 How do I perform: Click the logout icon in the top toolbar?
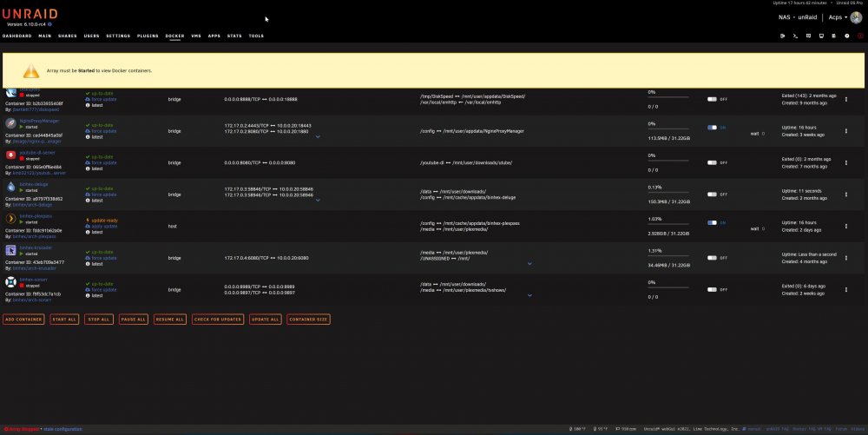coord(783,36)
